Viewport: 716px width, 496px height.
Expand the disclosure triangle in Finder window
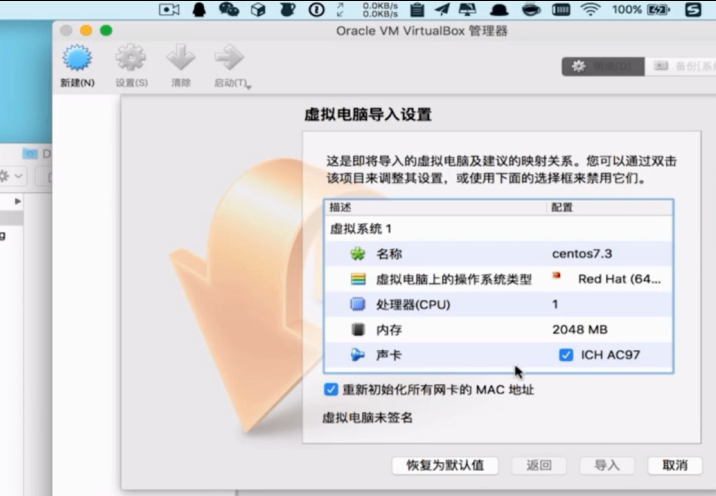[18, 201]
